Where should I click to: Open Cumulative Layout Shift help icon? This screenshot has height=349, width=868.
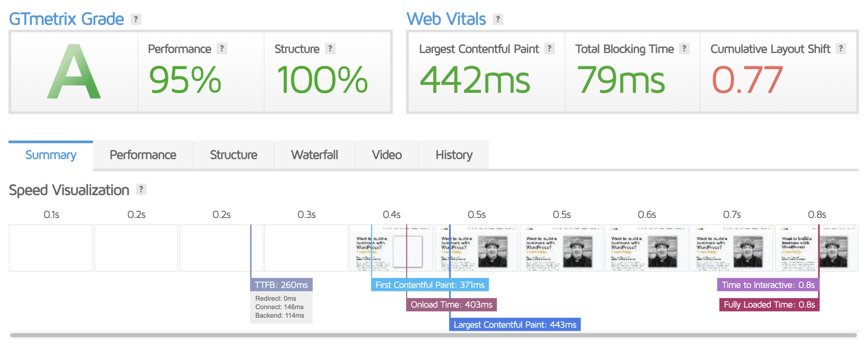[841, 49]
